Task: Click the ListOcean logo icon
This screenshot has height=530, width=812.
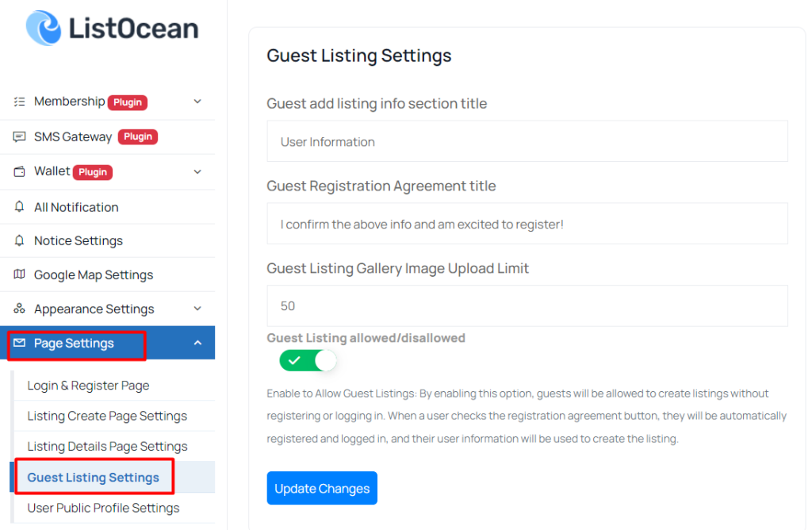Action: 44,28
